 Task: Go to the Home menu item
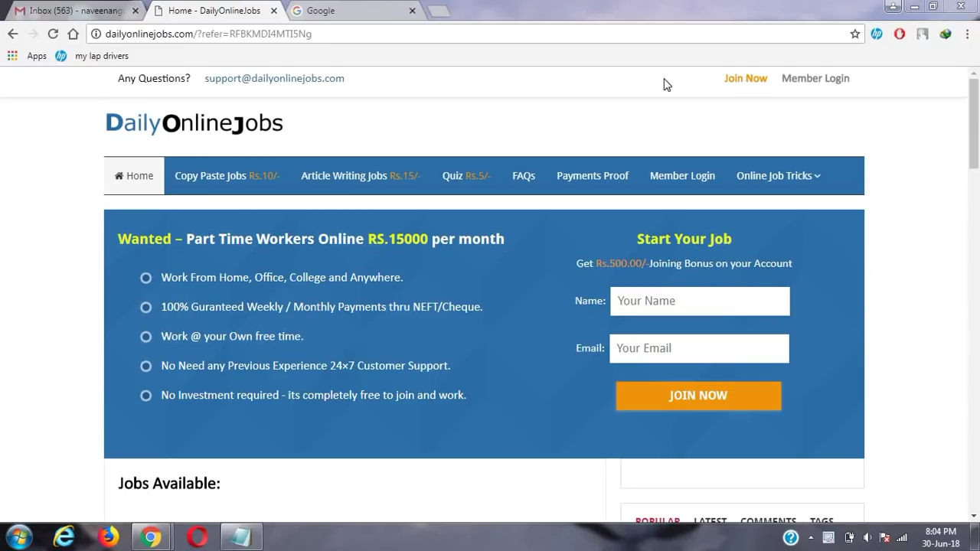[x=134, y=176]
